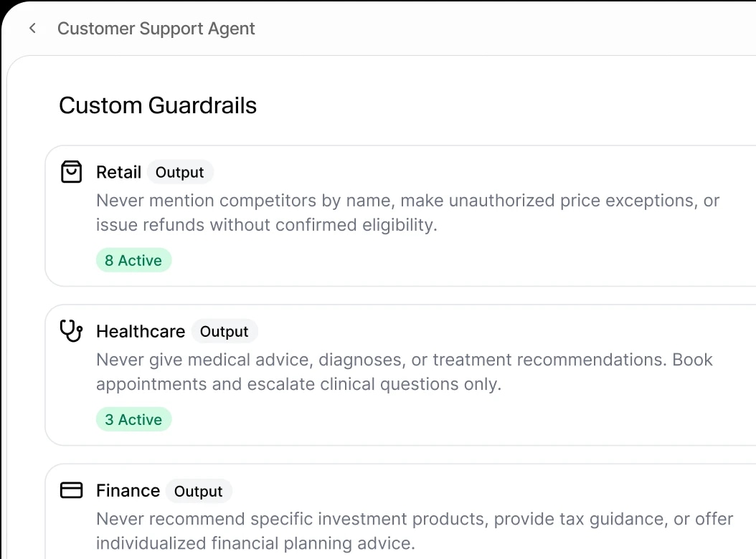
Task: Select the Output label beside Healthcare
Action: pyautogui.click(x=225, y=331)
